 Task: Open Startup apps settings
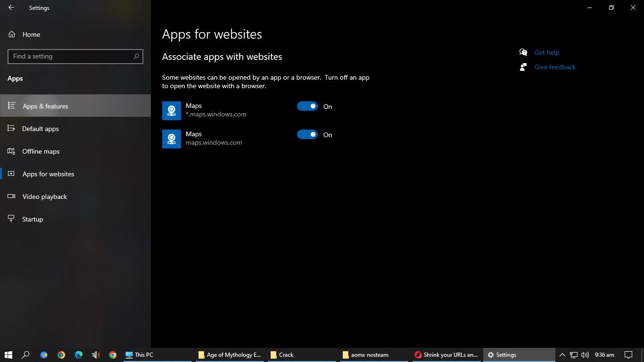coord(33,219)
